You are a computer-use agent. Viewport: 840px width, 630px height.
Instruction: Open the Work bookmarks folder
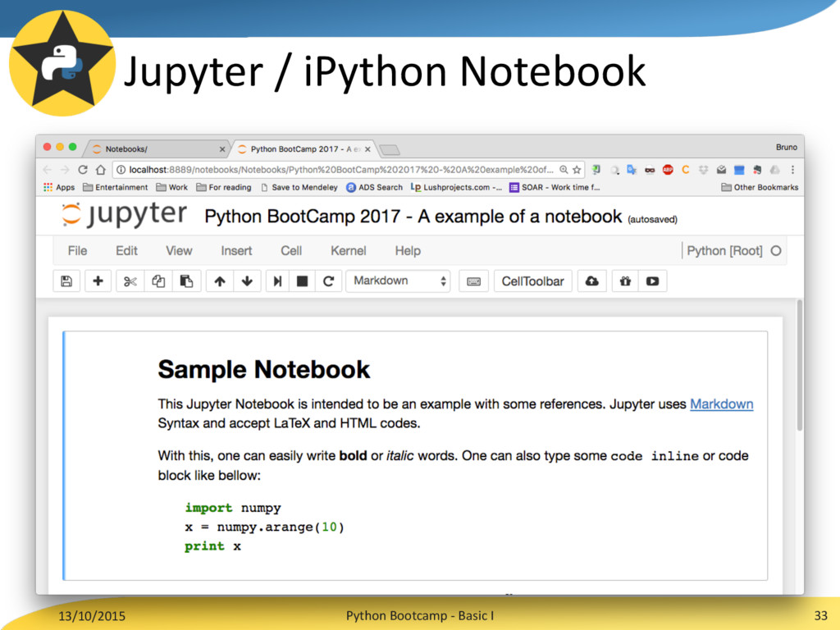172,187
